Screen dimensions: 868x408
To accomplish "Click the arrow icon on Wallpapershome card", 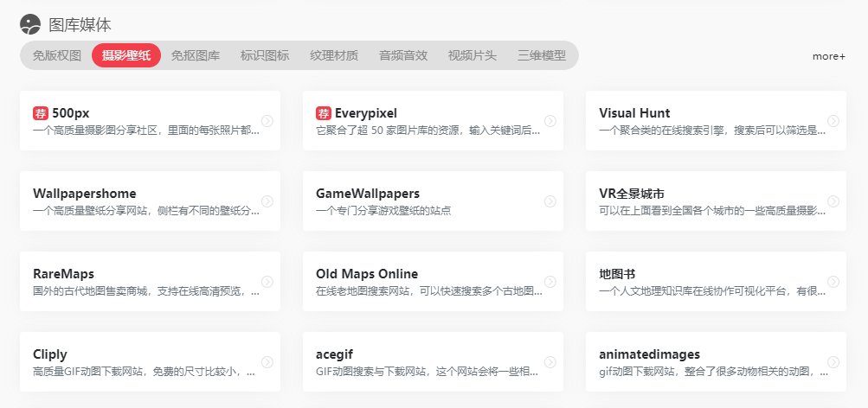I will click(x=267, y=201).
